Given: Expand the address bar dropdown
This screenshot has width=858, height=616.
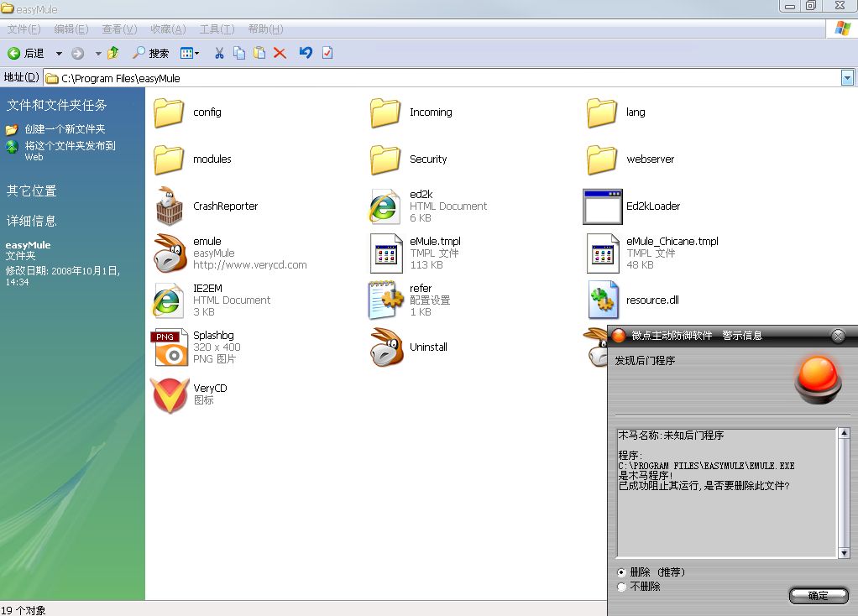Looking at the screenshot, I should pos(847,78).
